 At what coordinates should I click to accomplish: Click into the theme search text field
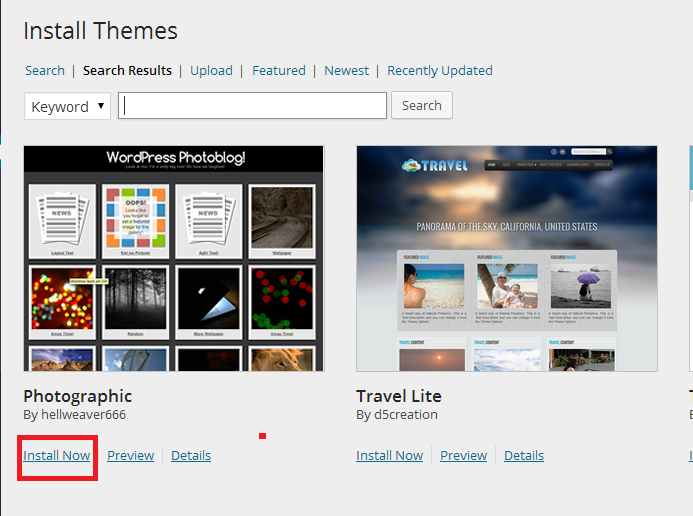tap(252, 106)
